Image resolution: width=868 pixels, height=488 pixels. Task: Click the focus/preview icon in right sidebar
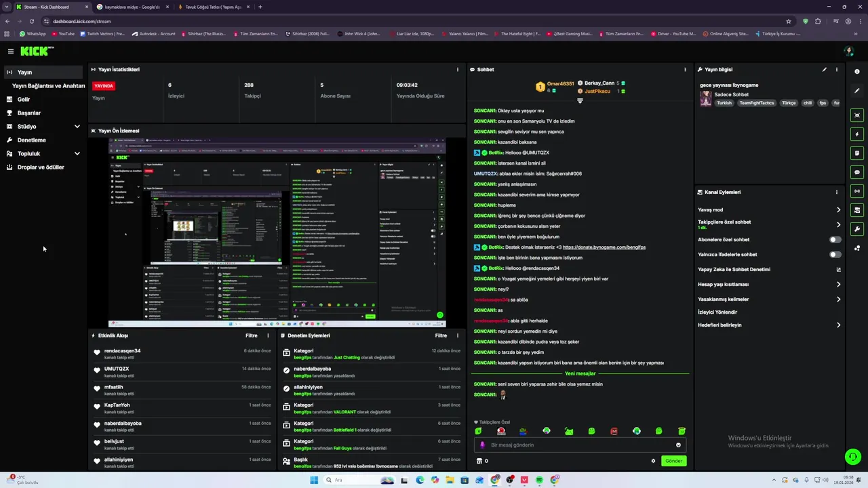click(857, 115)
